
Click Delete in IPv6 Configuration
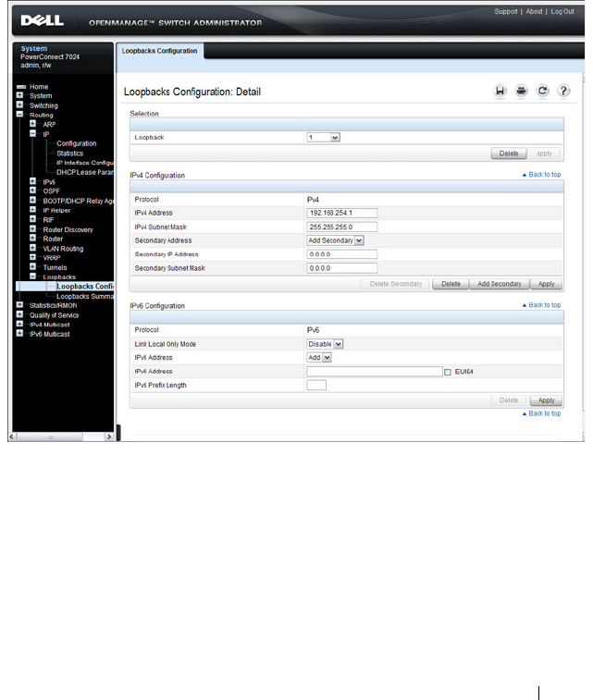click(x=509, y=400)
